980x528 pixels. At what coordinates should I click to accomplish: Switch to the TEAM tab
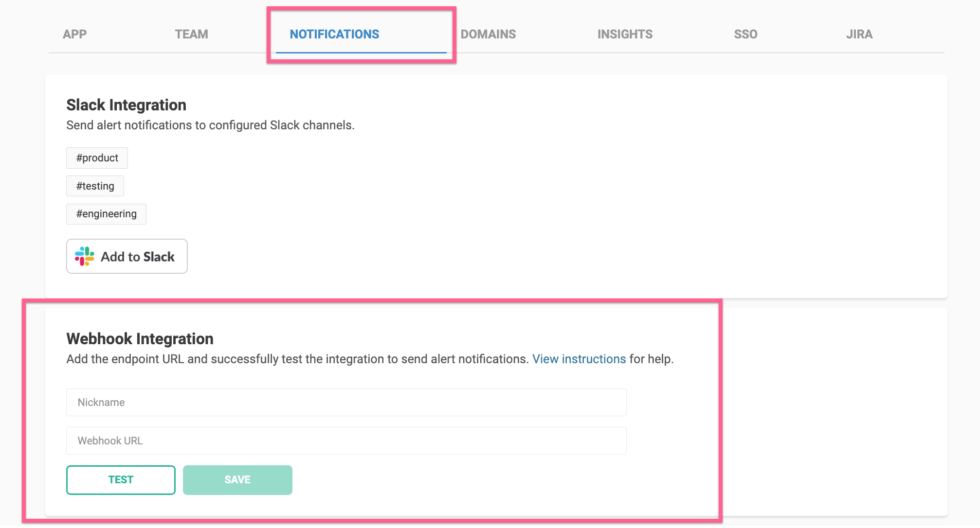(191, 34)
